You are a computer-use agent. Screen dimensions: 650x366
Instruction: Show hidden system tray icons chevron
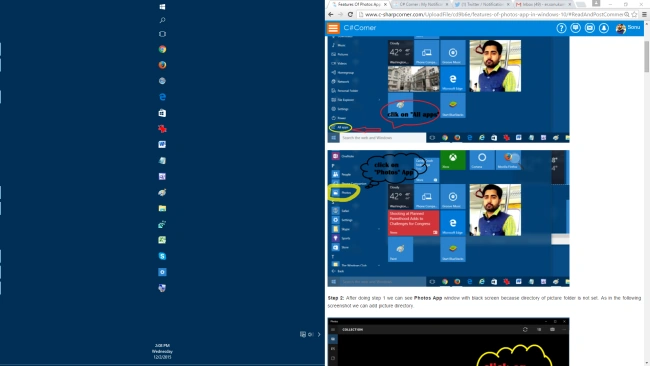click(x=319, y=334)
